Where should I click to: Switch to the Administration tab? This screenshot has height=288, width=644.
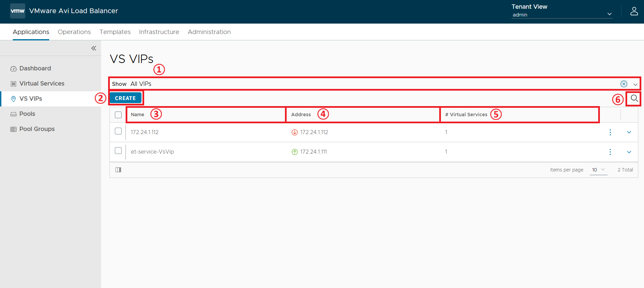pos(209,32)
